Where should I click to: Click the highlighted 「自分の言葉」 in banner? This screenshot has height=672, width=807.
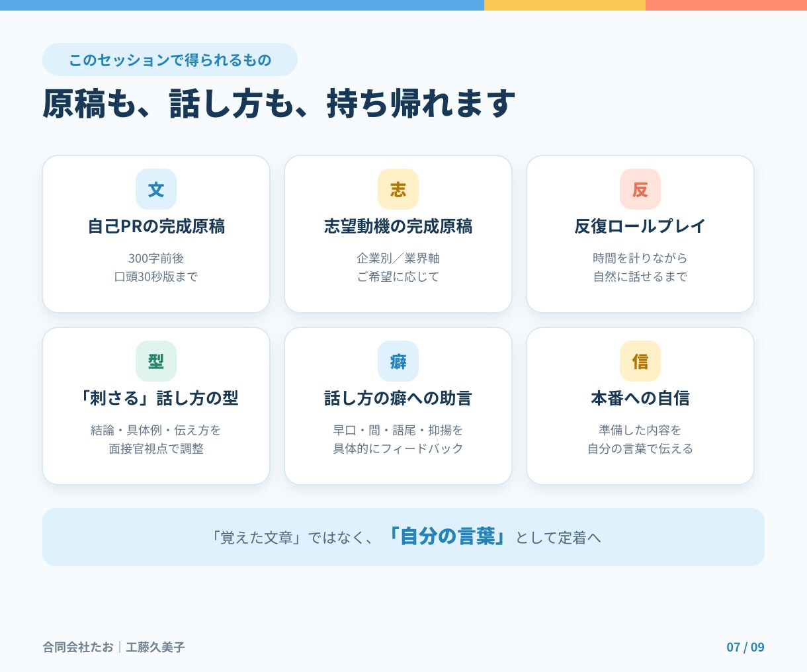(x=446, y=536)
